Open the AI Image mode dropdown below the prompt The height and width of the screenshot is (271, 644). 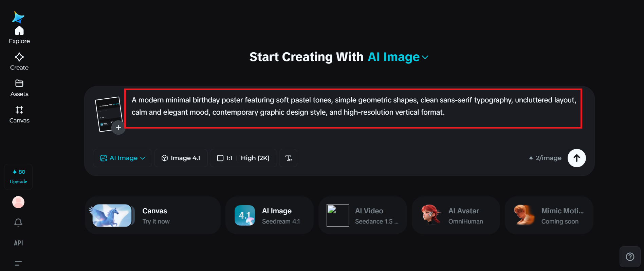coord(123,158)
